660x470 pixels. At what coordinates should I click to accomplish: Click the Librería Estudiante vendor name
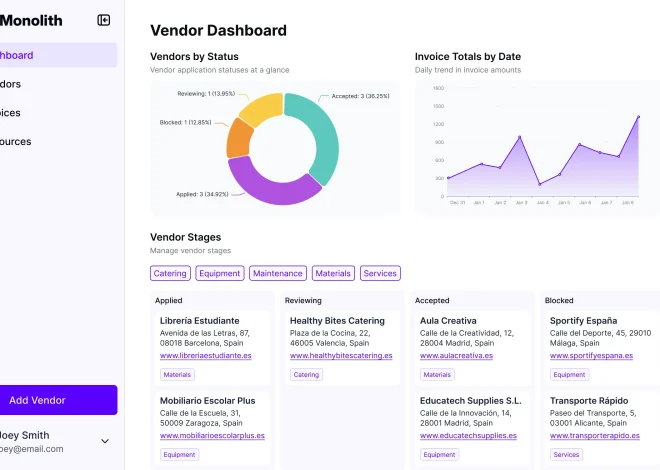(200, 321)
